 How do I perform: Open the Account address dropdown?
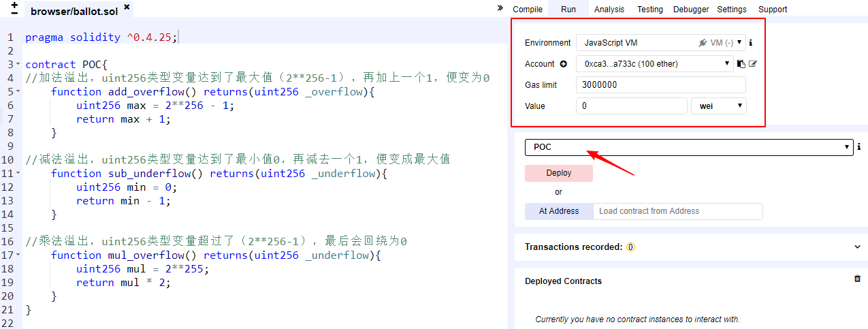[655, 64]
